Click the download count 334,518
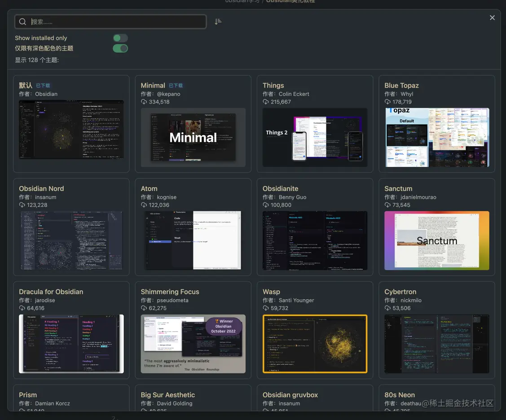Viewport: 506px width, 420px height. pyautogui.click(x=159, y=102)
